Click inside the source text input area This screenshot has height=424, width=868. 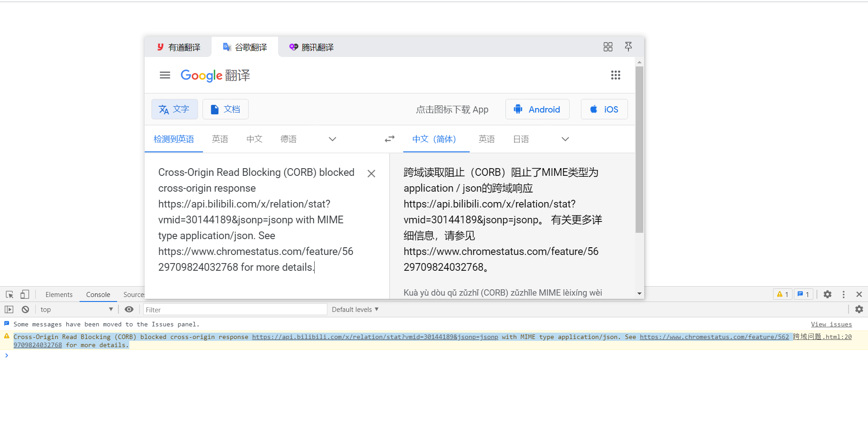256,220
